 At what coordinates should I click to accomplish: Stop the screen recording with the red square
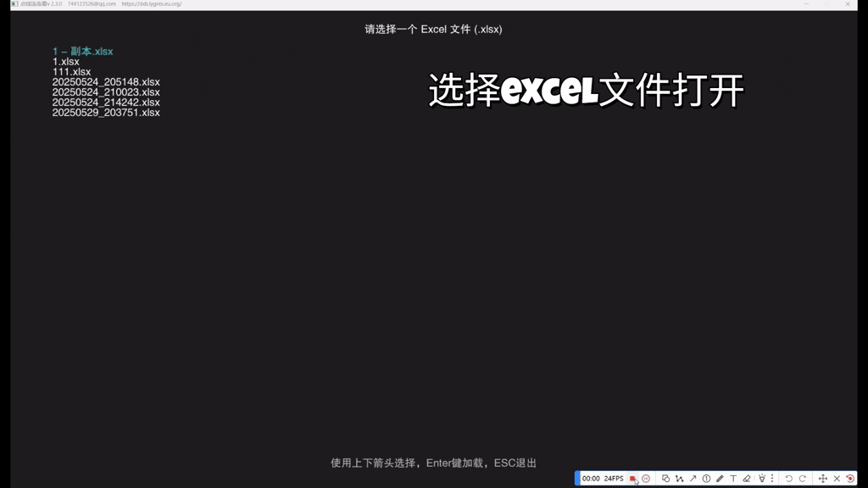pyautogui.click(x=632, y=478)
